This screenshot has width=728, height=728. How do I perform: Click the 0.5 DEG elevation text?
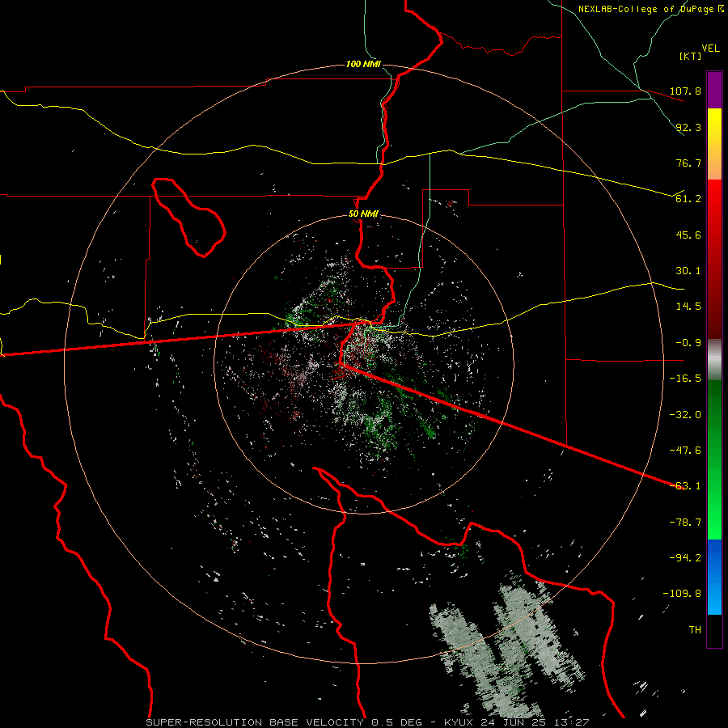pos(397,722)
